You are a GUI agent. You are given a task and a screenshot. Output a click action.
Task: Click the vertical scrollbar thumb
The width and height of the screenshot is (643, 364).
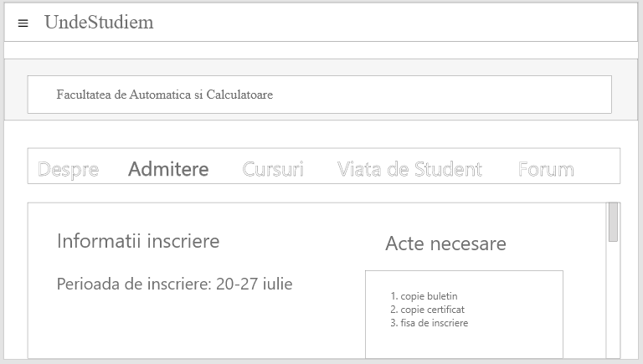pyautogui.click(x=613, y=223)
